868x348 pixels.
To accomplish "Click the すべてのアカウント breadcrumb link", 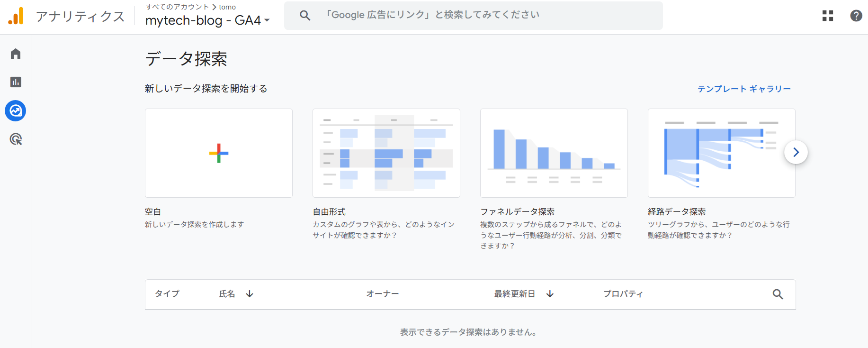I will (177, 7).
